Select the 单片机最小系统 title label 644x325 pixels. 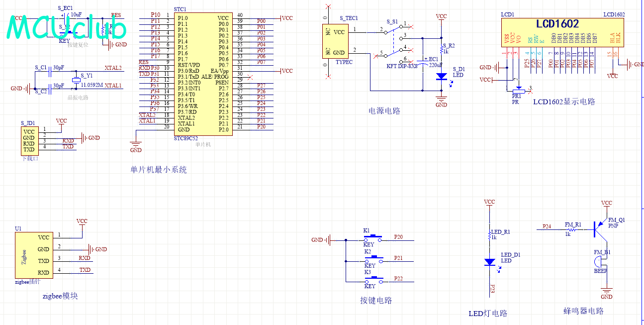pos(158,170)
